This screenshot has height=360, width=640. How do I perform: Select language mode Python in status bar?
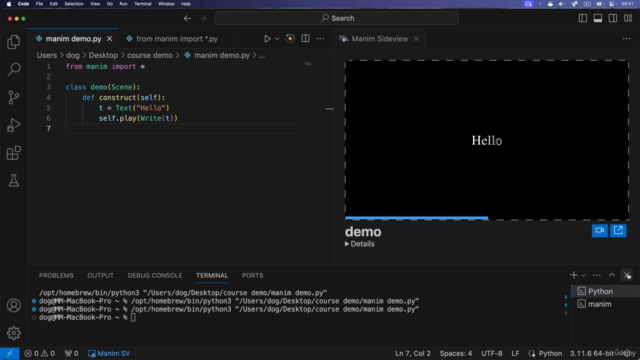click(550, 353)
